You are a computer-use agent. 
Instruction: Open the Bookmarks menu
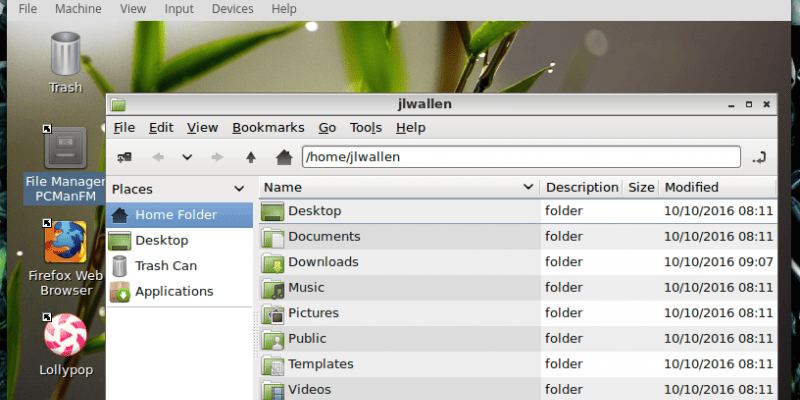point(268,128)
